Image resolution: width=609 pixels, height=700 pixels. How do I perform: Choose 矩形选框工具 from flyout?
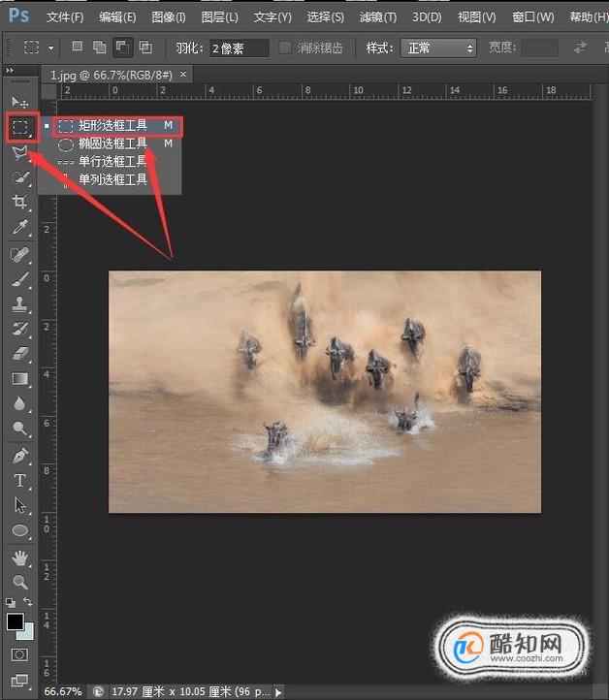click(x=117, y=126)
